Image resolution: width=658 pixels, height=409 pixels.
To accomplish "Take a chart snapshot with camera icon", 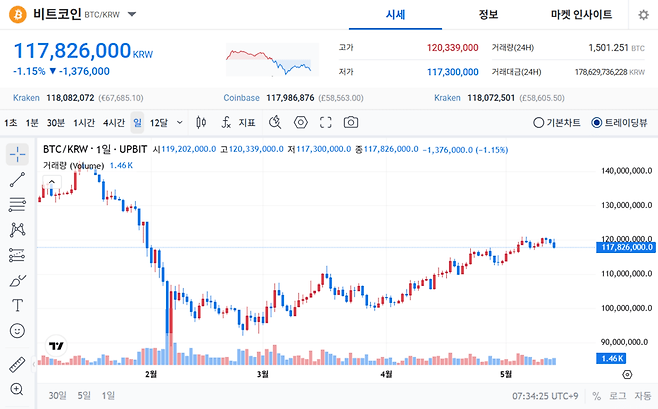I will 351,122.
